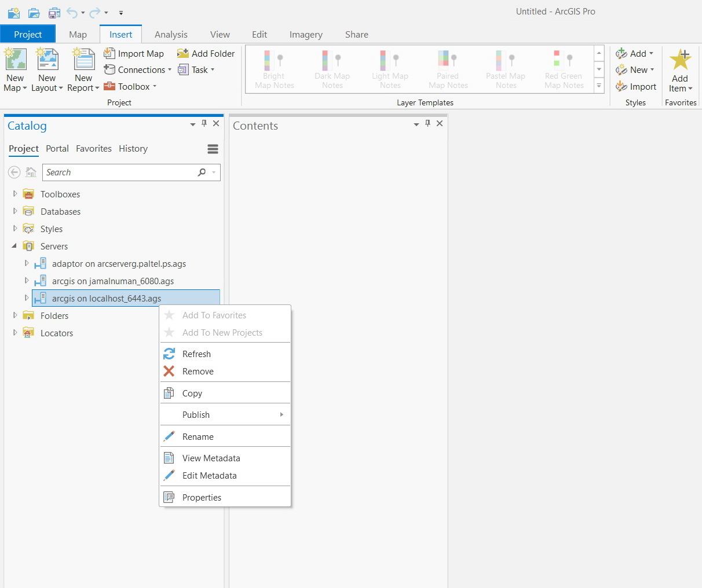The height and width of the screenshot is (588, 702).
Task: Open the Styles Add dropdown
Action: point(635,53)
